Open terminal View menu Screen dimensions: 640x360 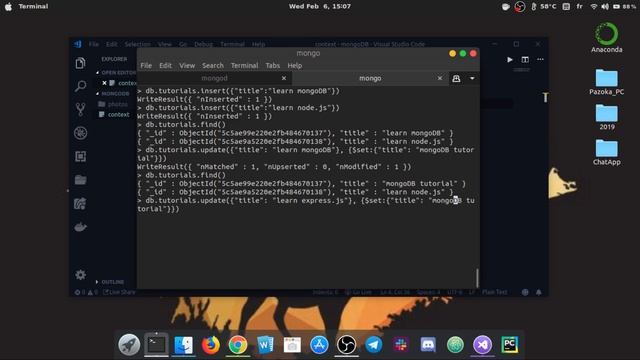coord(187,65)
